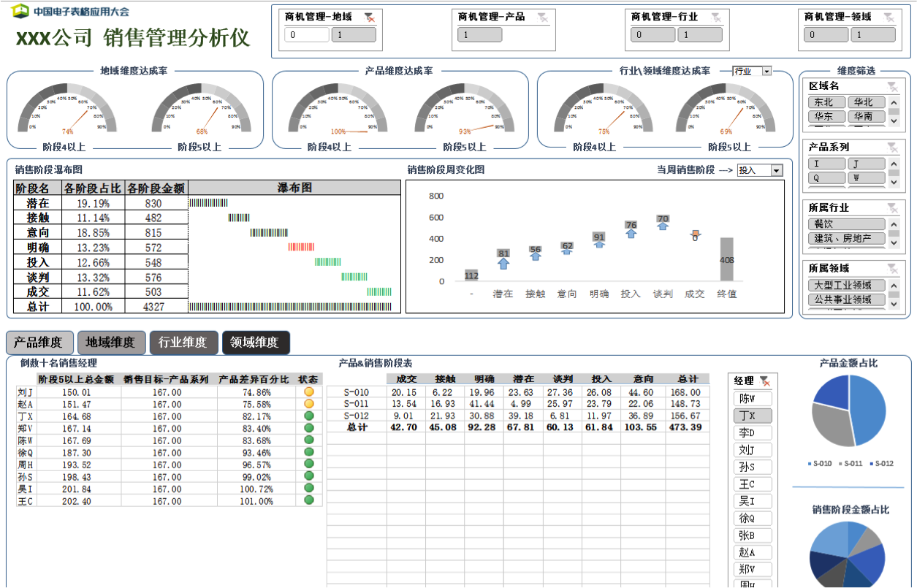917x588 pixels.
Task: Toggle the 0 option in 商机管理-地域 slicer
Action: [x=307, y=35]
